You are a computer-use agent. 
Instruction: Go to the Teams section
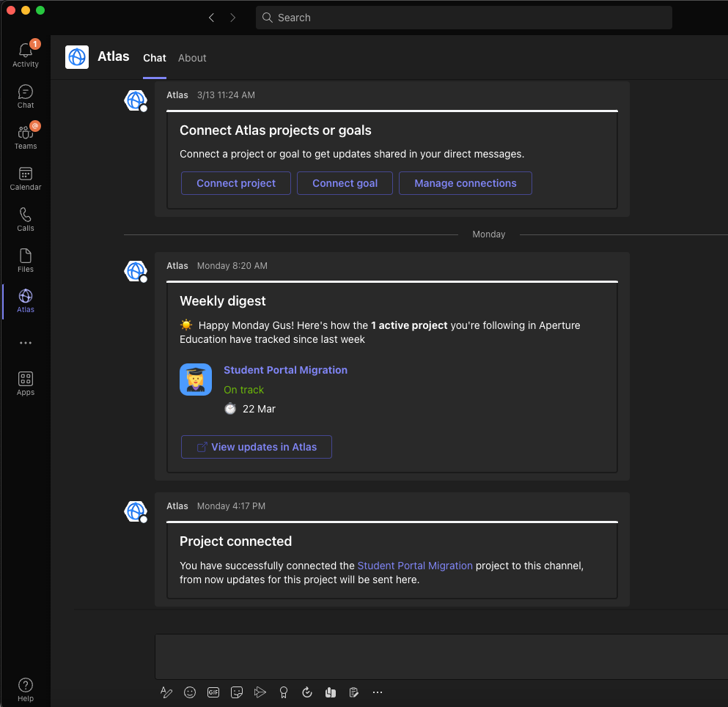pyautogui.click(x=26, y=137)
